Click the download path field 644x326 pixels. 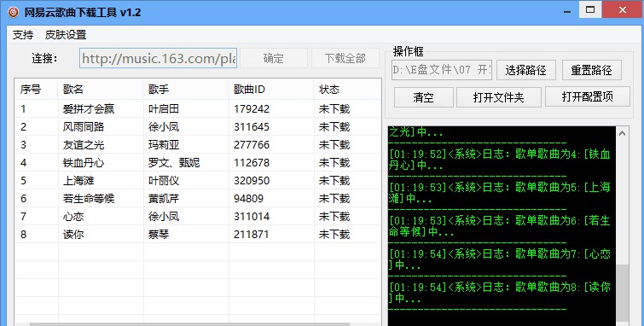pos(442,70)
